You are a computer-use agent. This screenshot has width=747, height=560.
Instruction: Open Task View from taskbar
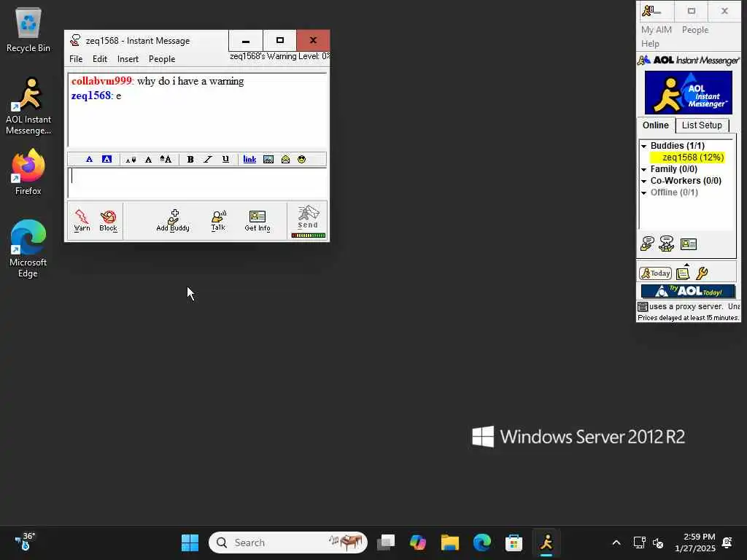click(x=386, y=542)
